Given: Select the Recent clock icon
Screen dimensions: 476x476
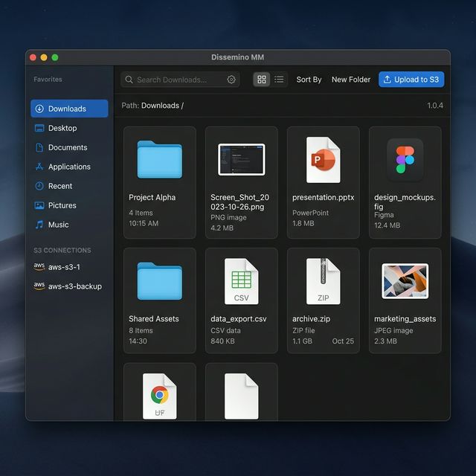Looking at the screenshot, I should 39,186.
